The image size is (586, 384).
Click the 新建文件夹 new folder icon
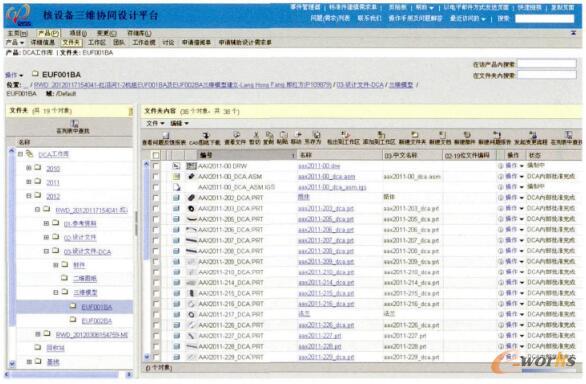coord(414,135)
